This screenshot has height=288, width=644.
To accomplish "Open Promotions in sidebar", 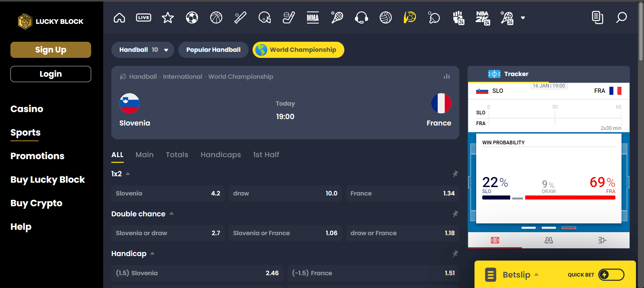I will coord(37,156).
